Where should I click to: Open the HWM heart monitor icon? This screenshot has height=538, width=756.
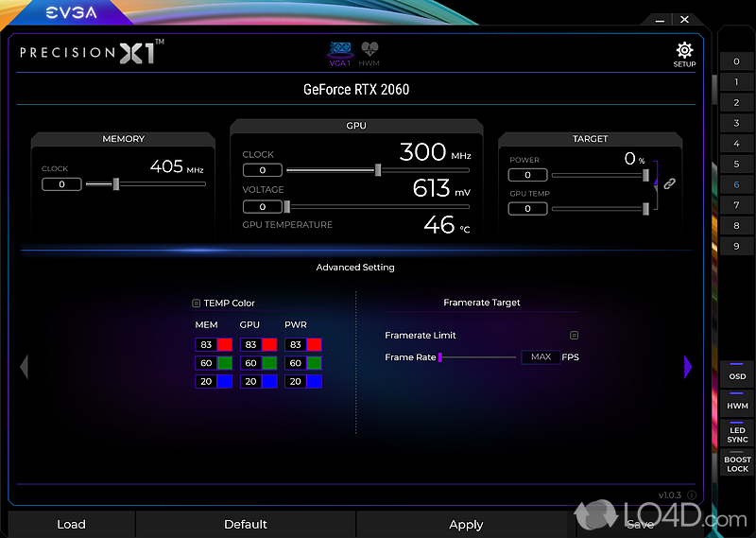[369, 54]
